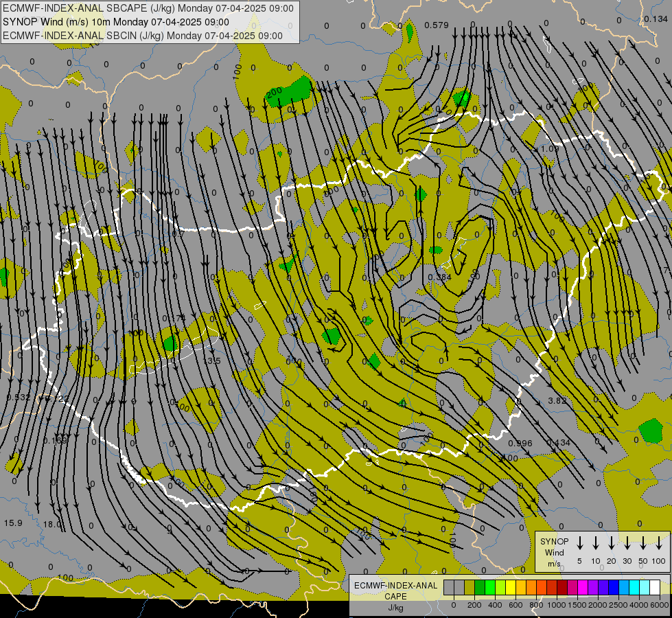The image size is (672, 618).
Task: Pick the yellow swatch in CAPE scale
Action: [511, 587]
